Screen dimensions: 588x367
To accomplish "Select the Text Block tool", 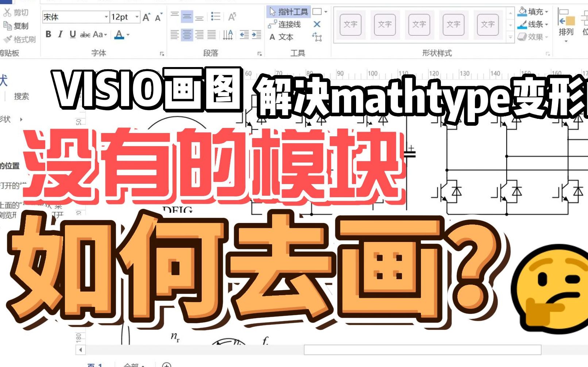I will pos(317,37).
